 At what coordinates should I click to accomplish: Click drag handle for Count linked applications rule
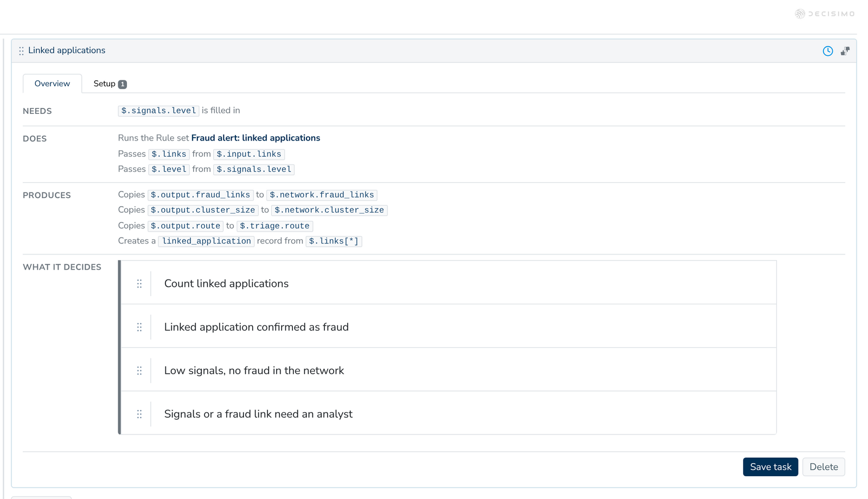tap(139, 284)
